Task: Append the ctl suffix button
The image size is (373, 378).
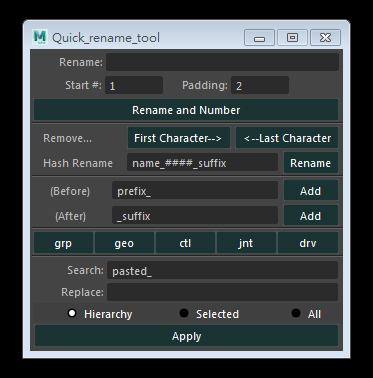Action: pyautogui.click(x=185, y=243)
